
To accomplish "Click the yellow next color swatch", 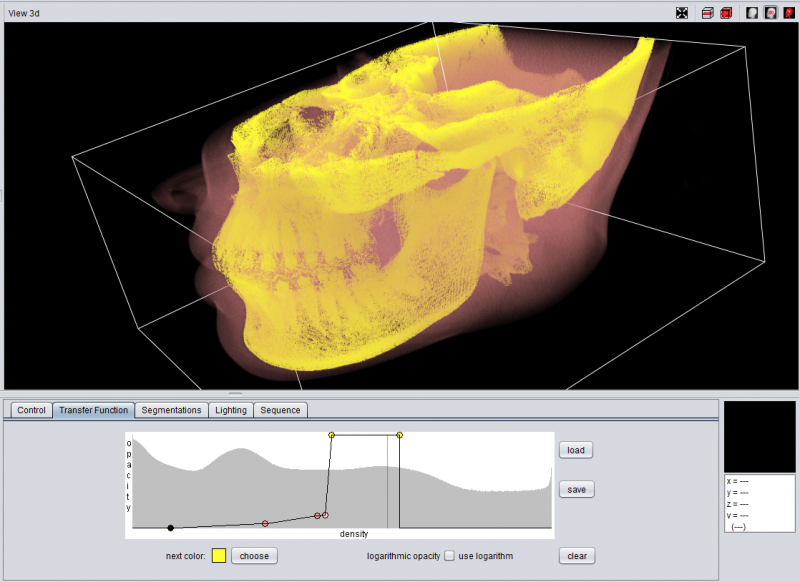I will point(219,556).
